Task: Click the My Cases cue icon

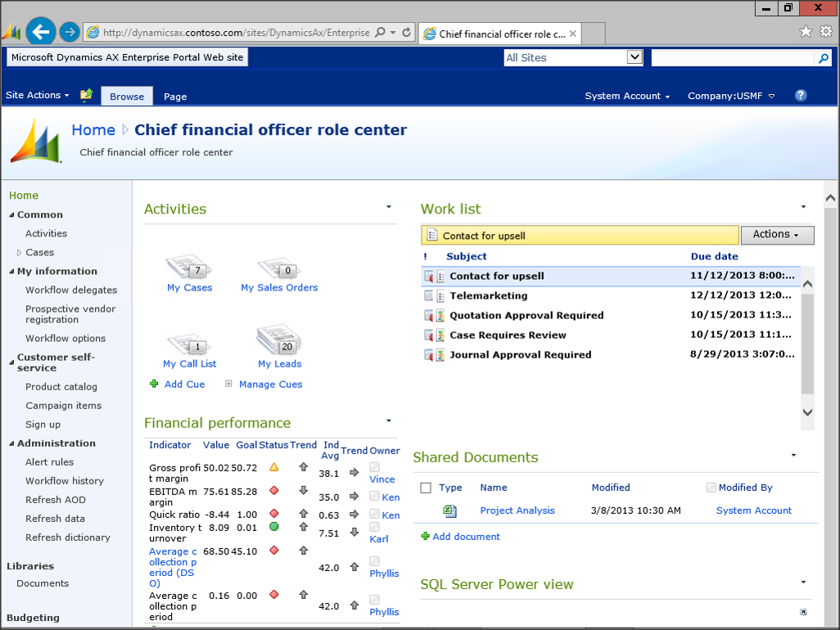Action: coord(189,268)
